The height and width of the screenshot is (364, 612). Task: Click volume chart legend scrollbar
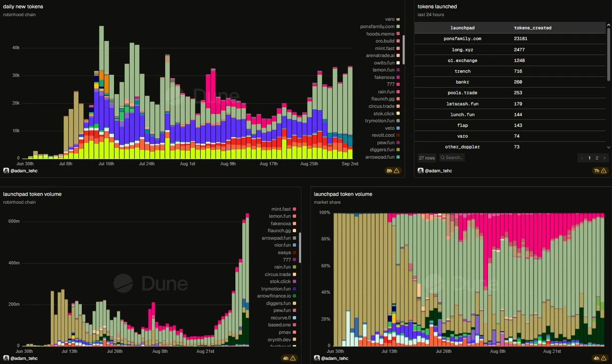click(300, 248)
